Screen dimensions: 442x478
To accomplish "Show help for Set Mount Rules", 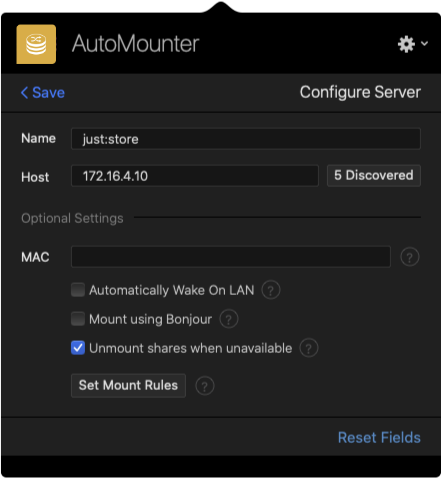I will tap(205, 386).
